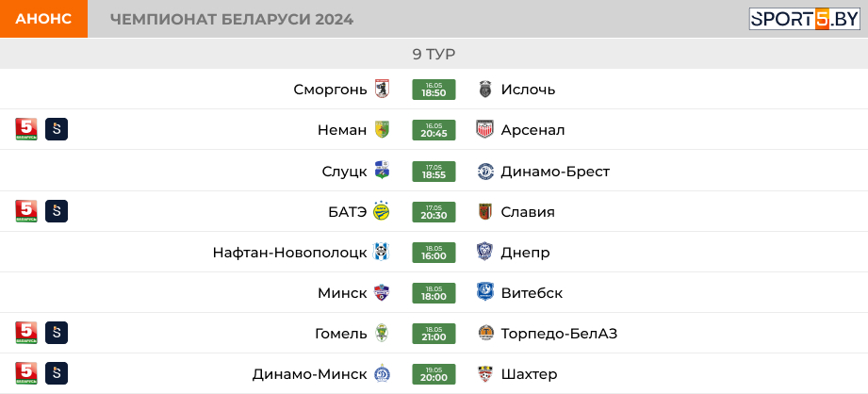Click the S streaming icon beside Динамо-Минск match
The height and width of the screenshot is (394, 868).
coord(57,373)
